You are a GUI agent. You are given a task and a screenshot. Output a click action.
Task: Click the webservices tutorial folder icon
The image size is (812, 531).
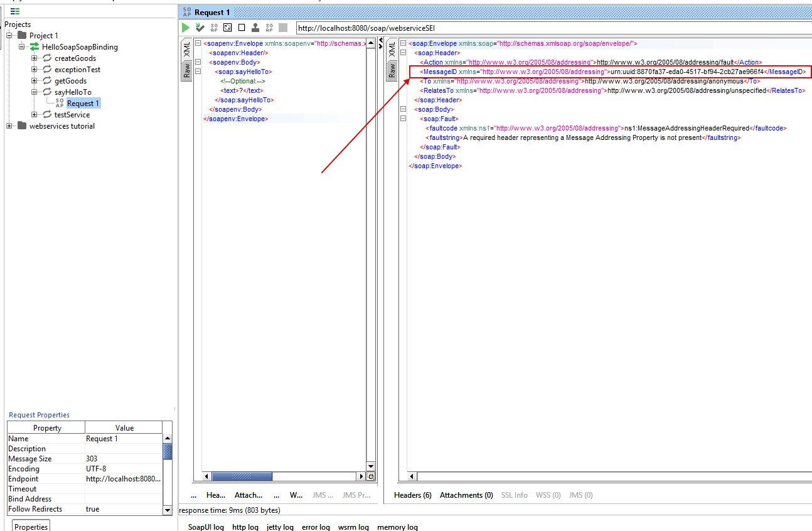23,126
